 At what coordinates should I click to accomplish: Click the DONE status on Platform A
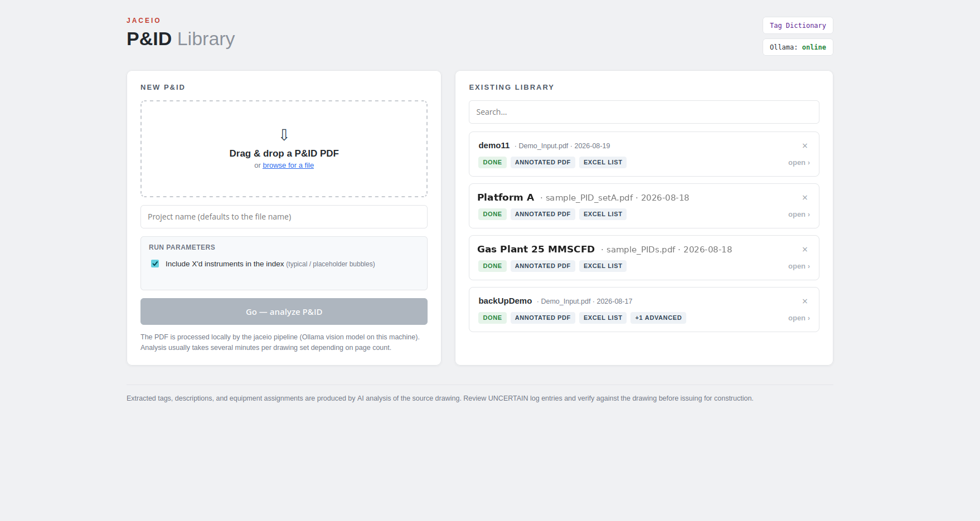[492, 214]
